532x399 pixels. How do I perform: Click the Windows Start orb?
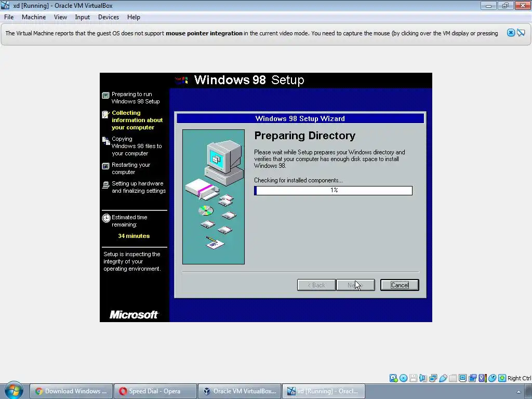coord(14,390)
